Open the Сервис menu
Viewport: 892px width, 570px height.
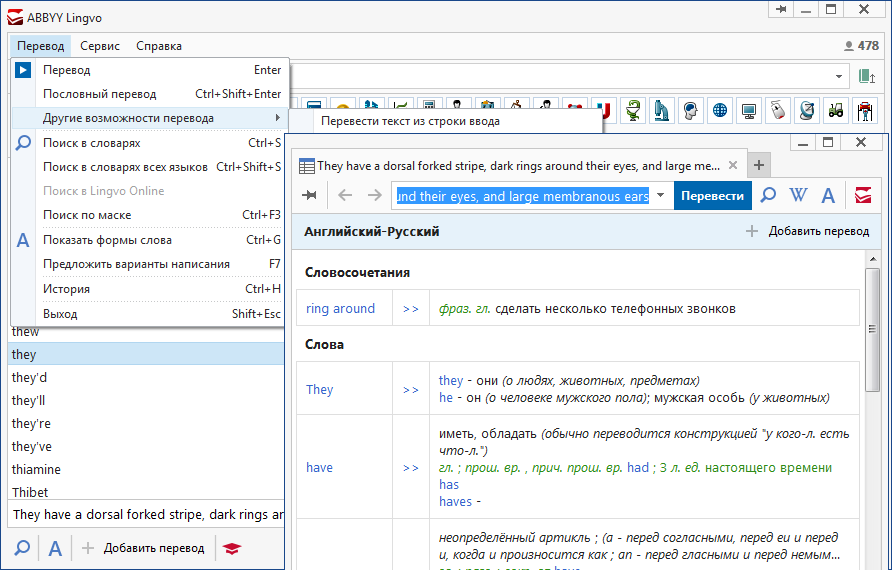[x=100, y=46]
